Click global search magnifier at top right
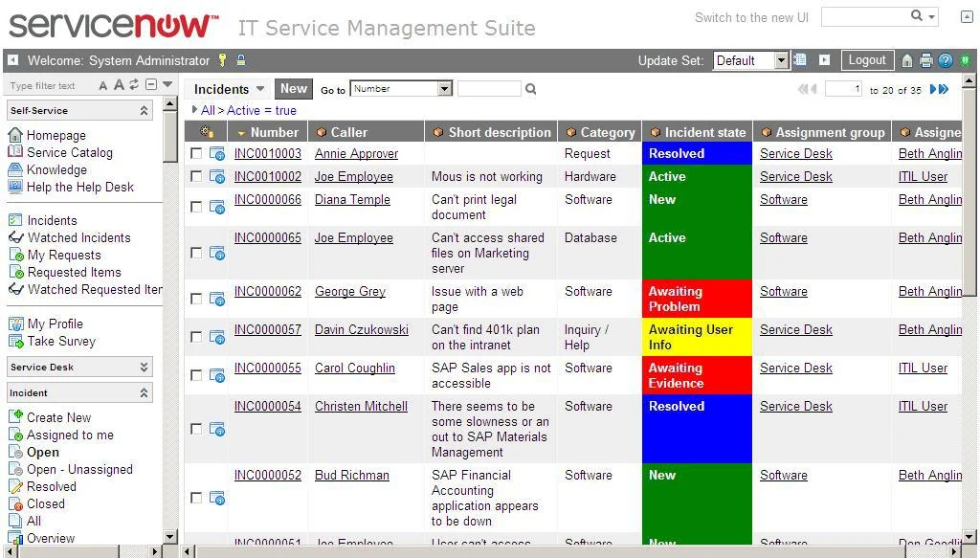 [916, 15]
